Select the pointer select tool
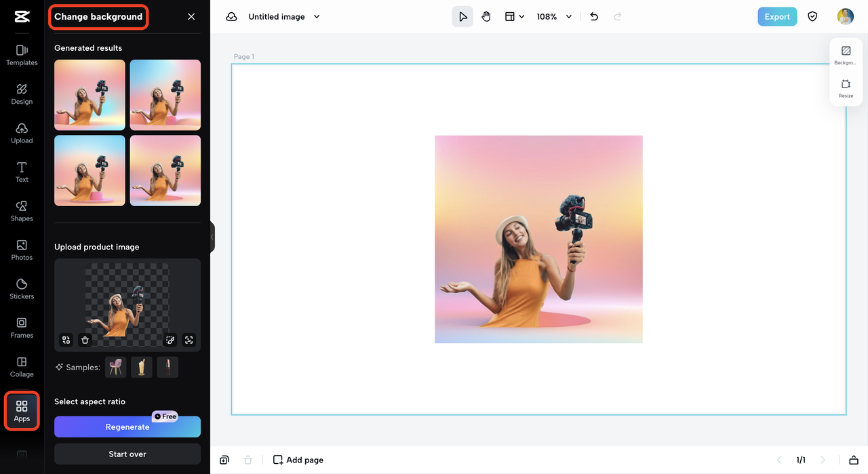The height and width of the screenshot is (474, 868). click(x=462, y=16)
